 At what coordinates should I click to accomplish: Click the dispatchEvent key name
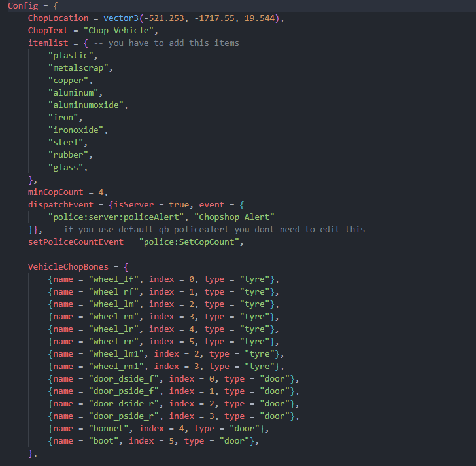60,204
